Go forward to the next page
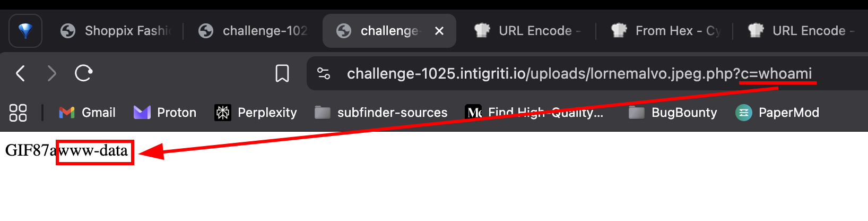Image resolution: width=868 pixels, height=221 pixels. click(51, 73)
